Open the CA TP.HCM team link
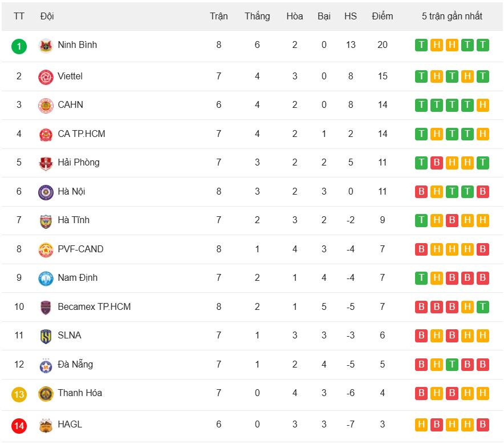The image size is (504, 444). tap(81, 134)
